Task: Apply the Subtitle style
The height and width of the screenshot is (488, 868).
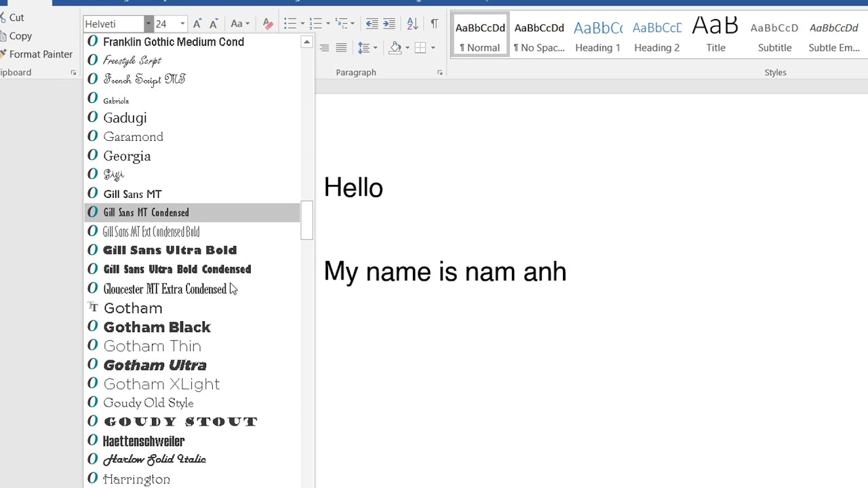Action: point(774,35)
